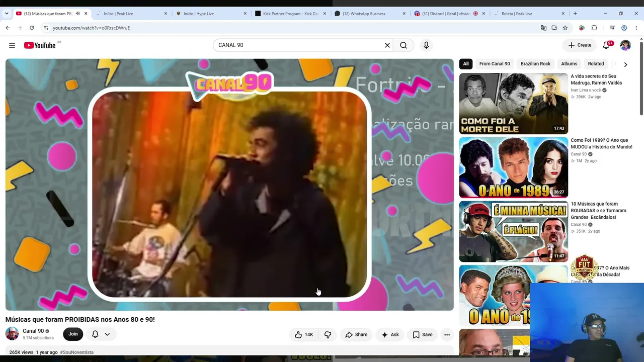644x362 pixels.
Task: Filter by Related chip
Action: (596, 64)
